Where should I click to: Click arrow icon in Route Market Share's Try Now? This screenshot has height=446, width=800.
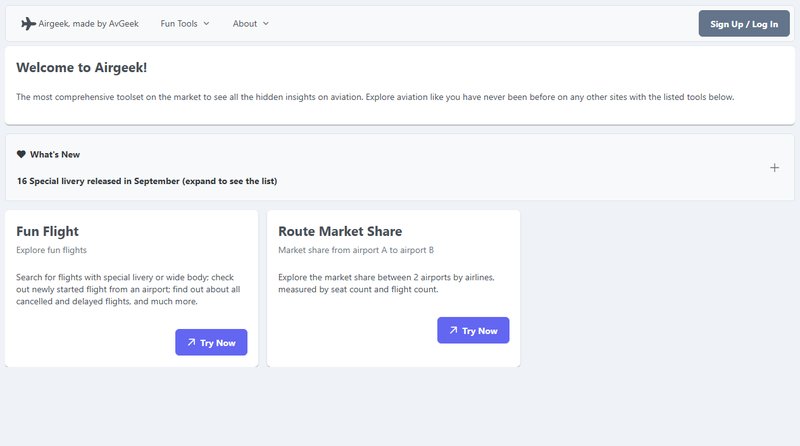point(453,330)
